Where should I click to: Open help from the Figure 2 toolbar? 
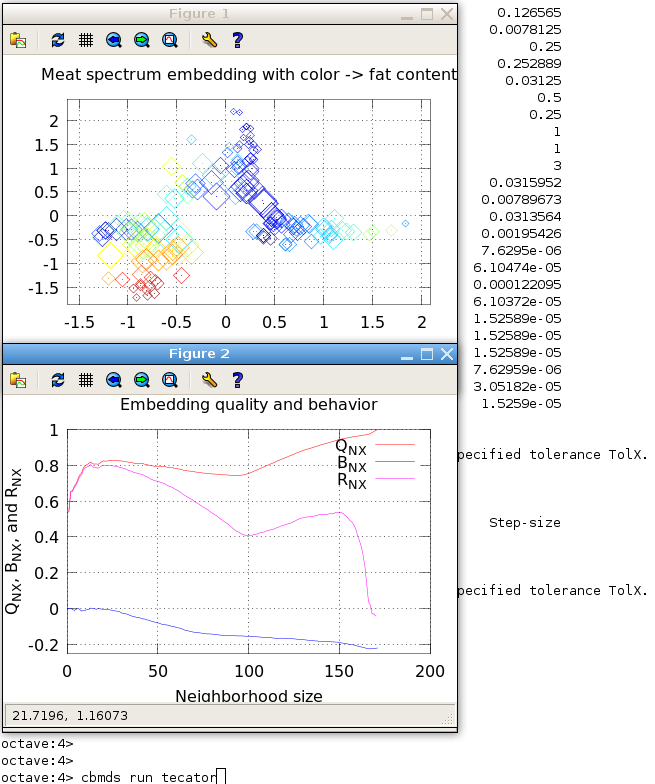[237, 379]
